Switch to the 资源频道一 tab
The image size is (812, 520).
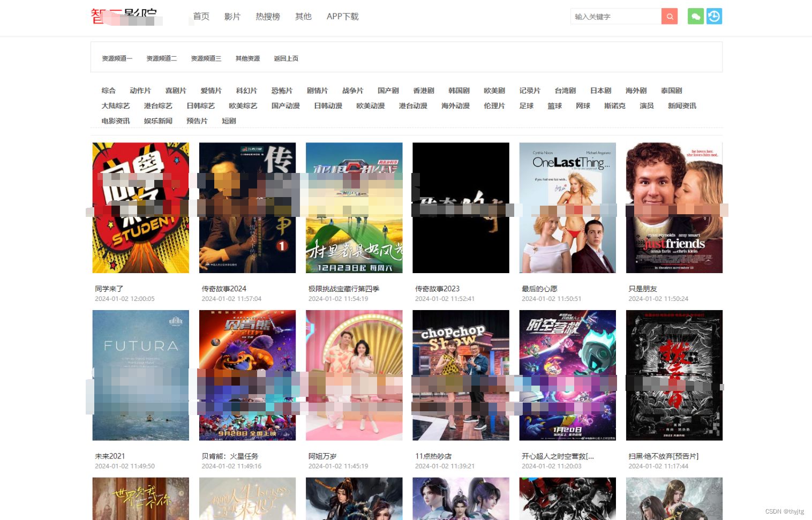click(x=117, y=58)
